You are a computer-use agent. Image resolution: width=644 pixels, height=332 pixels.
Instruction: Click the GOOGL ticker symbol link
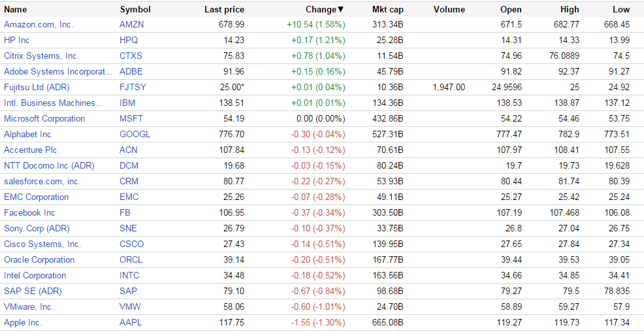click(135, 134)
